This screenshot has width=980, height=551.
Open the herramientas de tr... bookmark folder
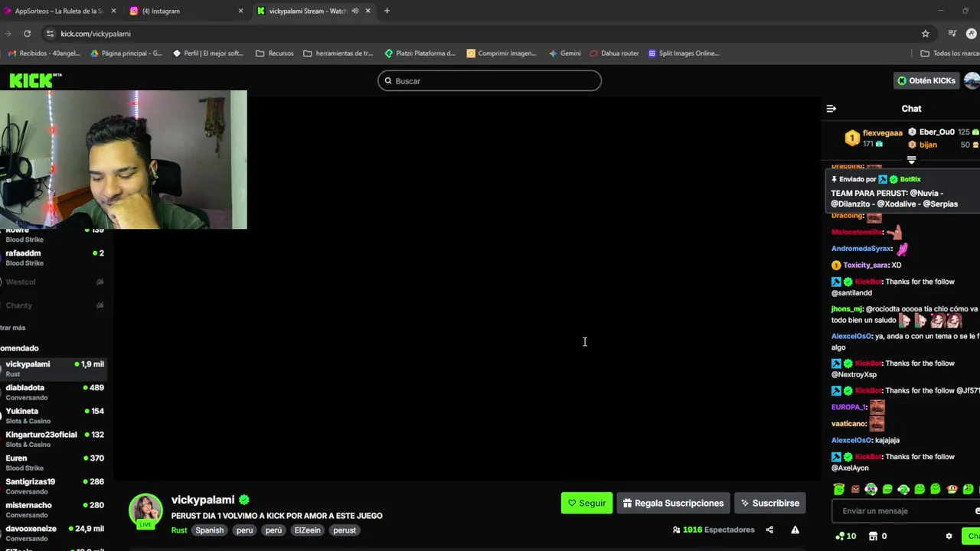(338, 54)
